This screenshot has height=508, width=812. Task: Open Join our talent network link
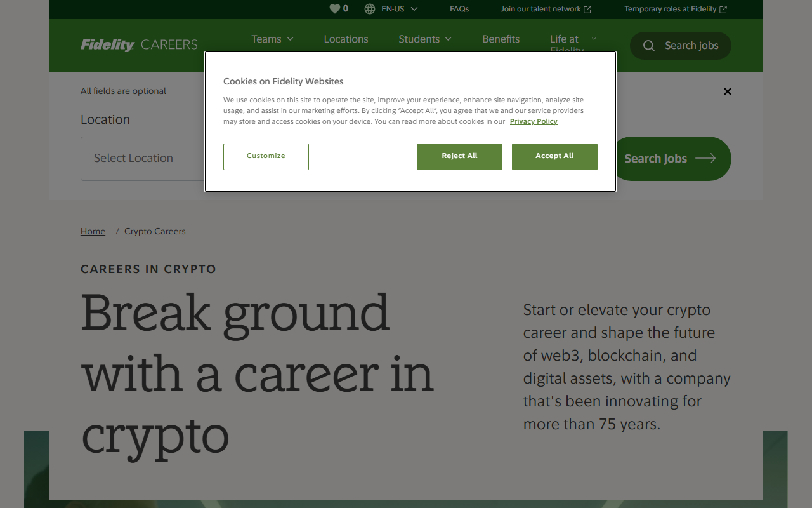point(546,9)
